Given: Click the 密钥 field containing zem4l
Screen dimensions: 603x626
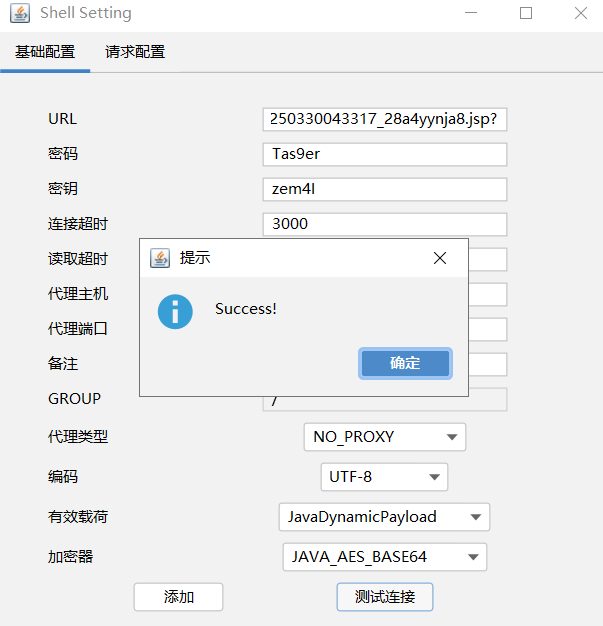Looking at the screenshot, I should [384, 190].
